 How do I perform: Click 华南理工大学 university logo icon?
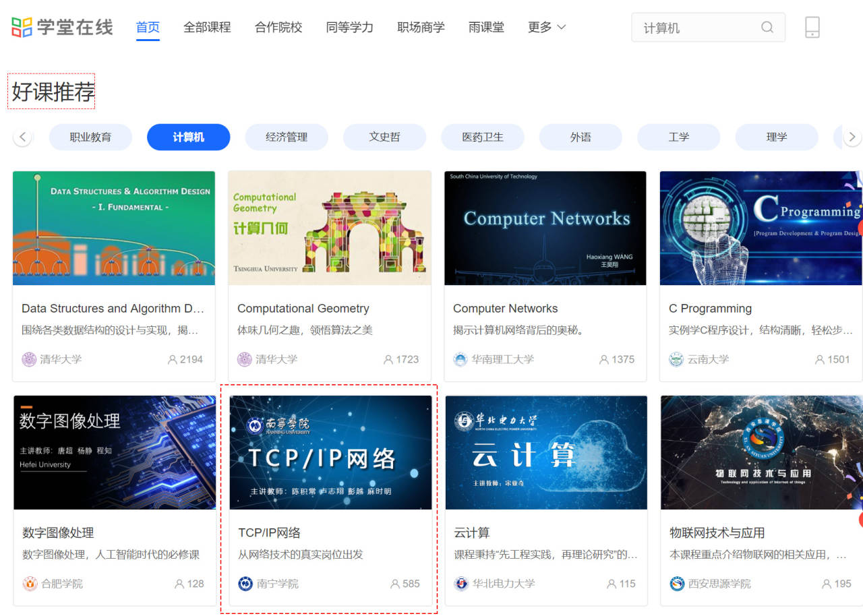click(x=460, y=359)
